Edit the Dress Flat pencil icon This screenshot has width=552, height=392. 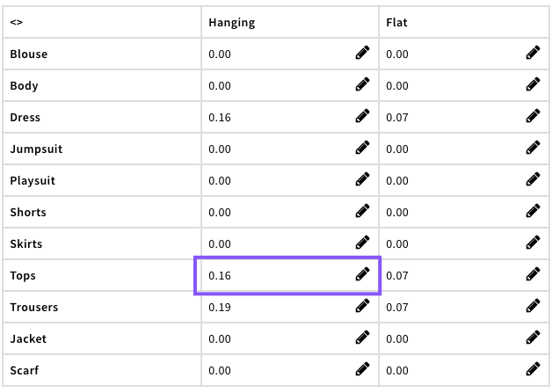[533, 117]
